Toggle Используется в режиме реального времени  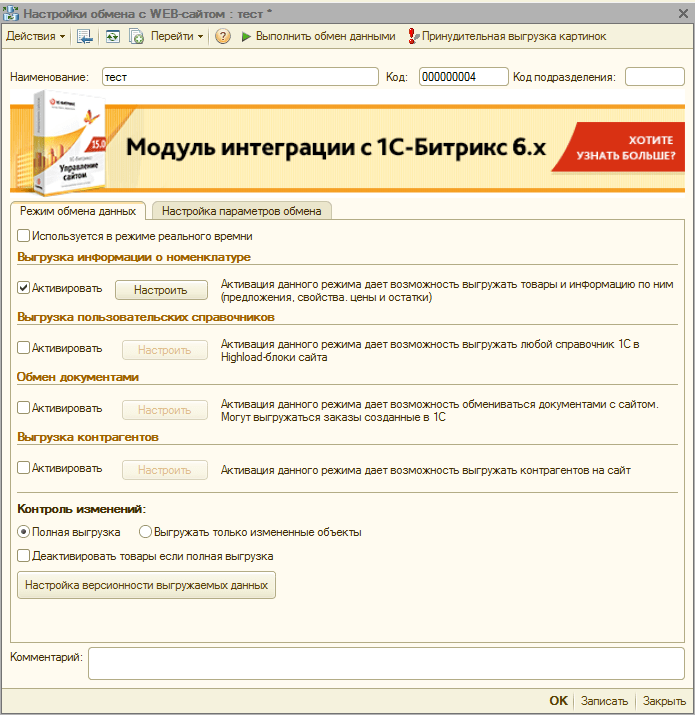tap(23, 236)
